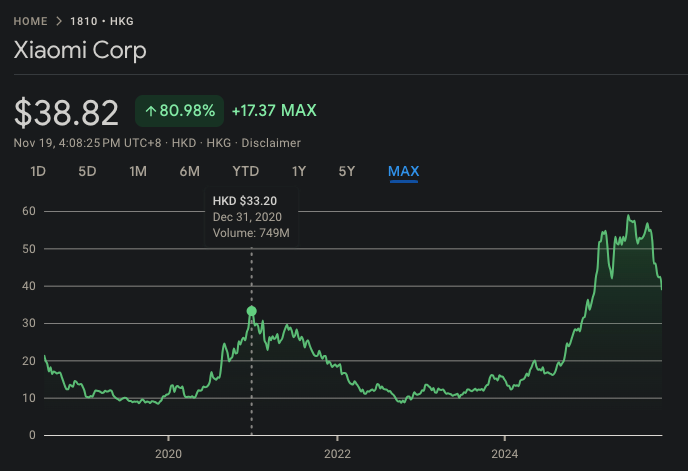Click the HKD $33.20 tooltip box

click(251, 217)
